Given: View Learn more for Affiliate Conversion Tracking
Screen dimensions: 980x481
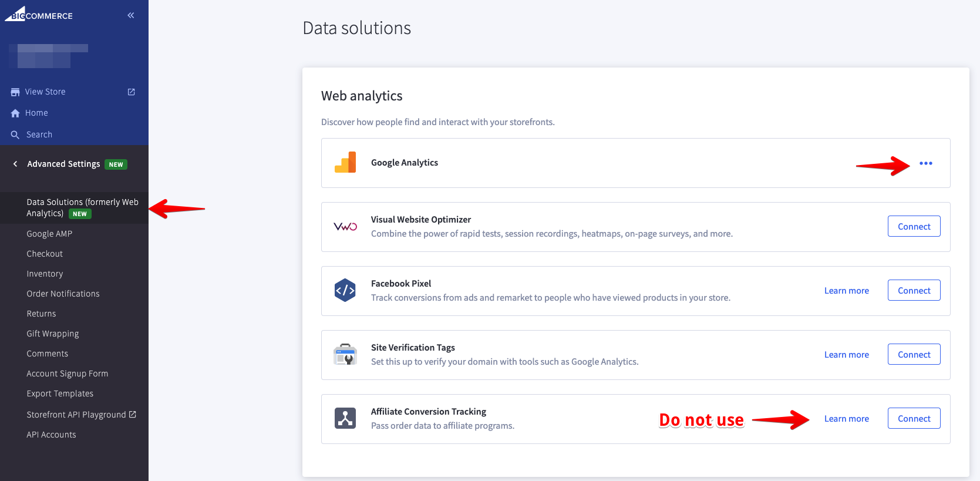Looking at the screenshot, I should click(x=846, y=418).
